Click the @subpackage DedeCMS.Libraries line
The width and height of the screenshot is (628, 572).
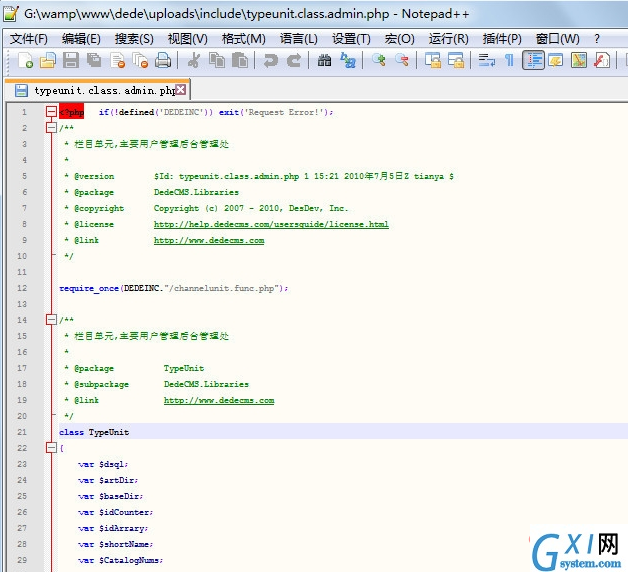(x=156, y=384)
